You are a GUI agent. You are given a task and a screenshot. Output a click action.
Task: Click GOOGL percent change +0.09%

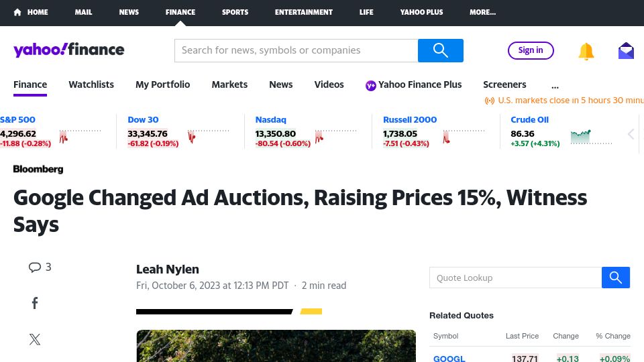[615, 358]
